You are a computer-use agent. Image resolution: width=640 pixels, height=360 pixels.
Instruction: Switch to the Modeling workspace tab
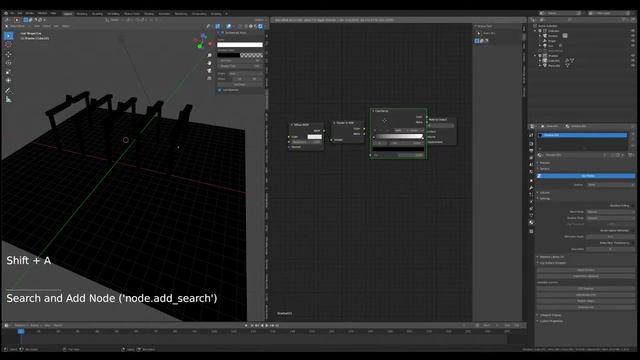pyautogui.click(x=82, y=14)
